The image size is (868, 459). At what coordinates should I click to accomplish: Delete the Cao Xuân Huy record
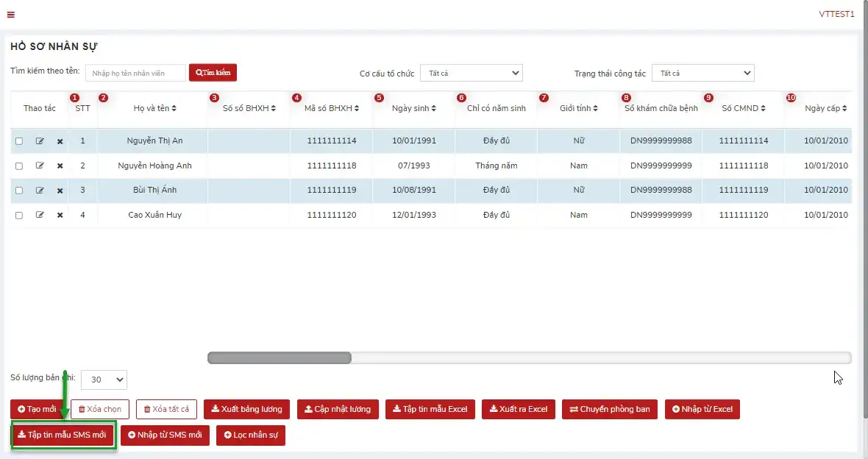60,215
